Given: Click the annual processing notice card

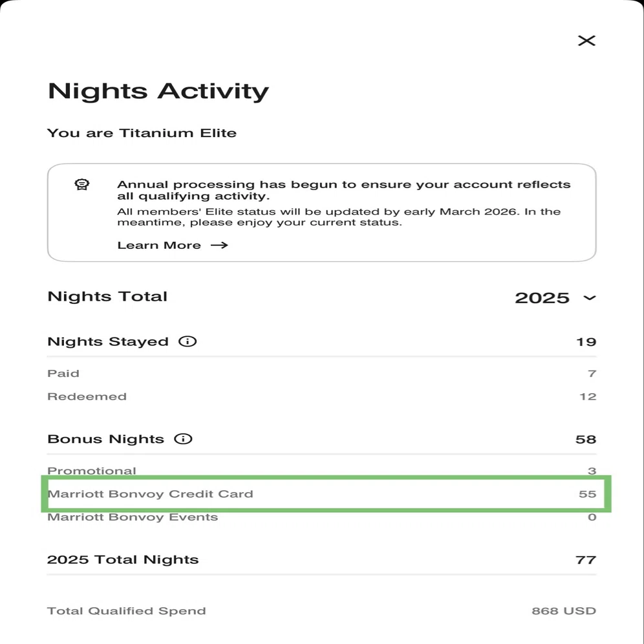Looking at the screenshot, I should 321,212.
